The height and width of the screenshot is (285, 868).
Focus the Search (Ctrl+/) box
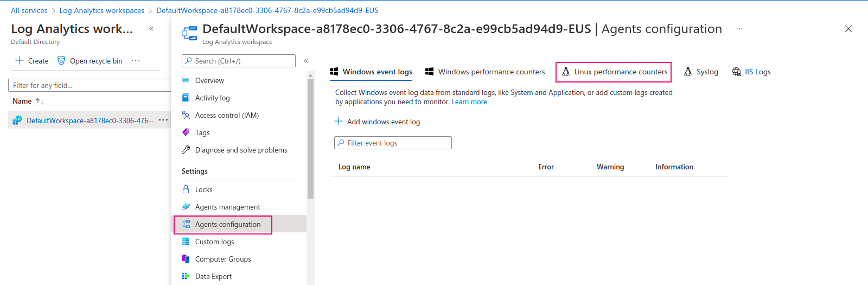click(x=239, y=61)
